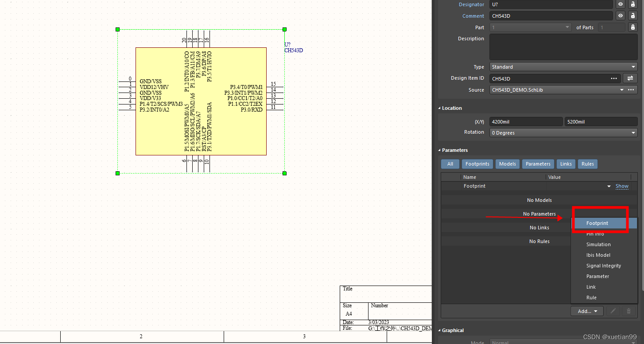Choose Pin Info from the Add menu
The height and width of the screenshot is (344, 644).
pos(605,234)
